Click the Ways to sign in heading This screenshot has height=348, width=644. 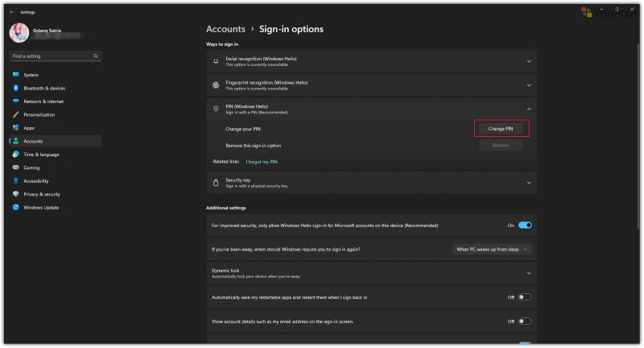pos(222,44)
